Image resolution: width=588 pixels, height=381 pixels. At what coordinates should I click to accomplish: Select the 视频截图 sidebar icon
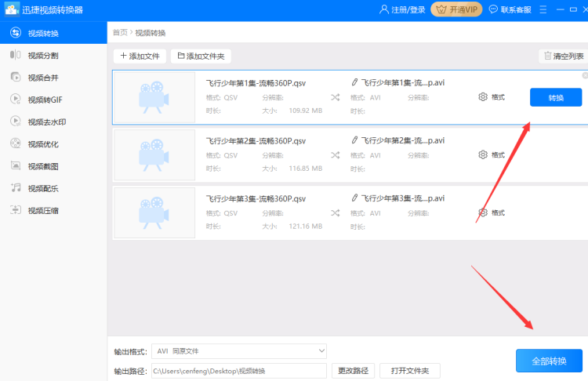click(x=16, y=165)
